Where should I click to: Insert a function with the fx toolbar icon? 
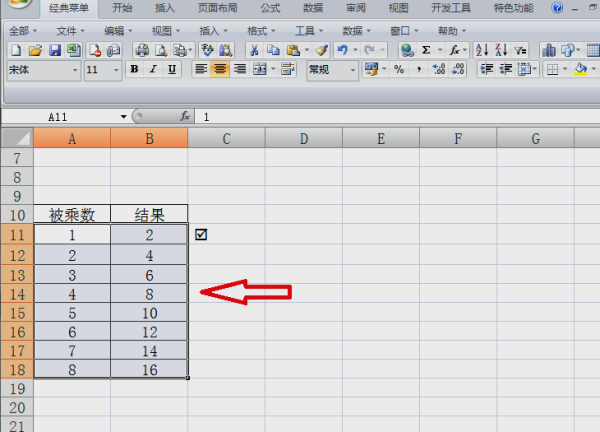pyautogui.click(x=454, y=50)
